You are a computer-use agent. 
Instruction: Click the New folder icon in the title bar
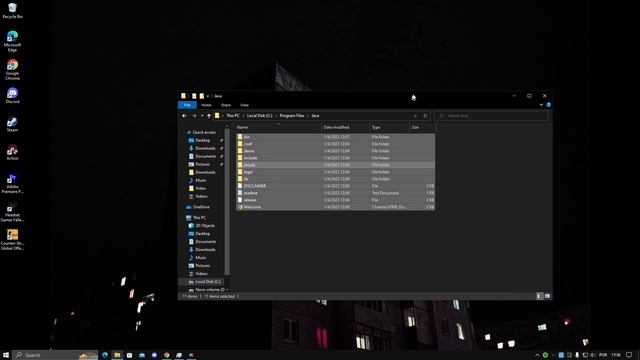[x=202, y=96]
